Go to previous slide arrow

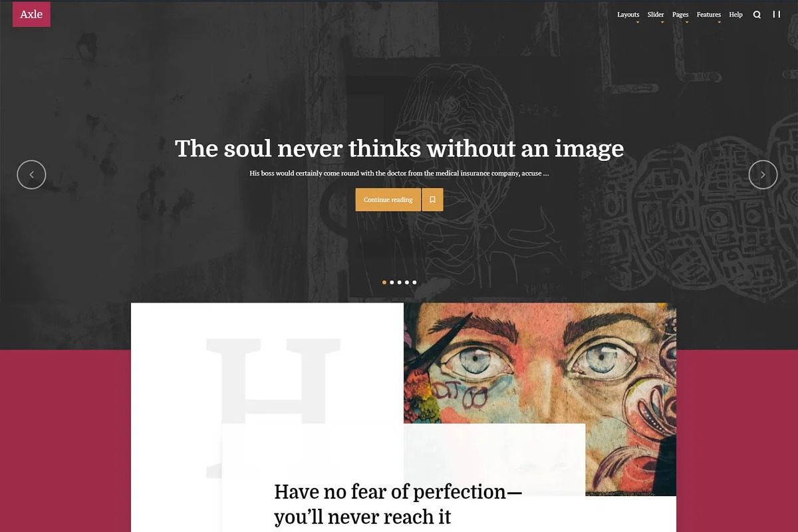pyautogui.click(x=31, y=175)
